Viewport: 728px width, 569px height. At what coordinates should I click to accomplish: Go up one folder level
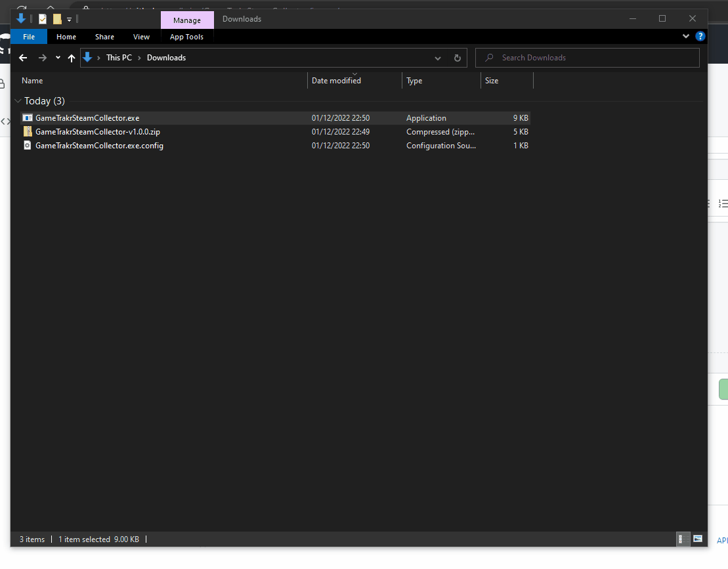coord(71,58)
